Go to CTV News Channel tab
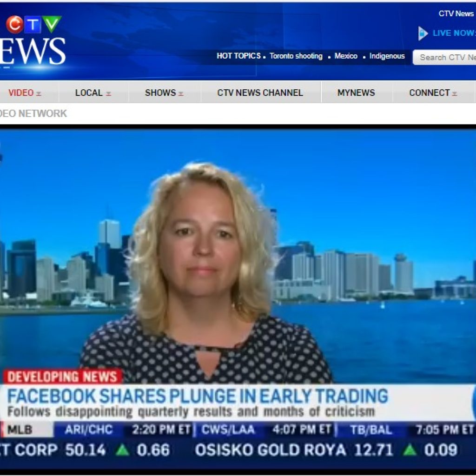This screenshot has width=476, height=476. coord(260,93)
